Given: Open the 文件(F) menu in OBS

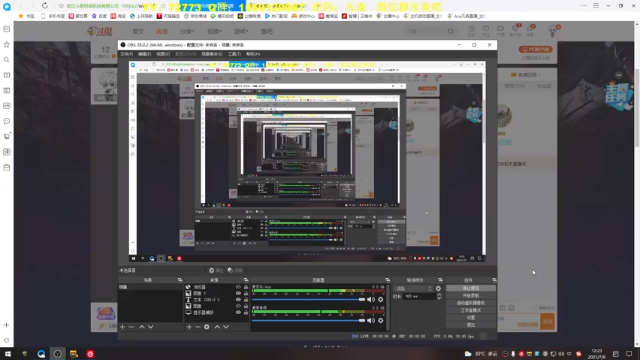Looking at the screenshot, I should 127,54.
